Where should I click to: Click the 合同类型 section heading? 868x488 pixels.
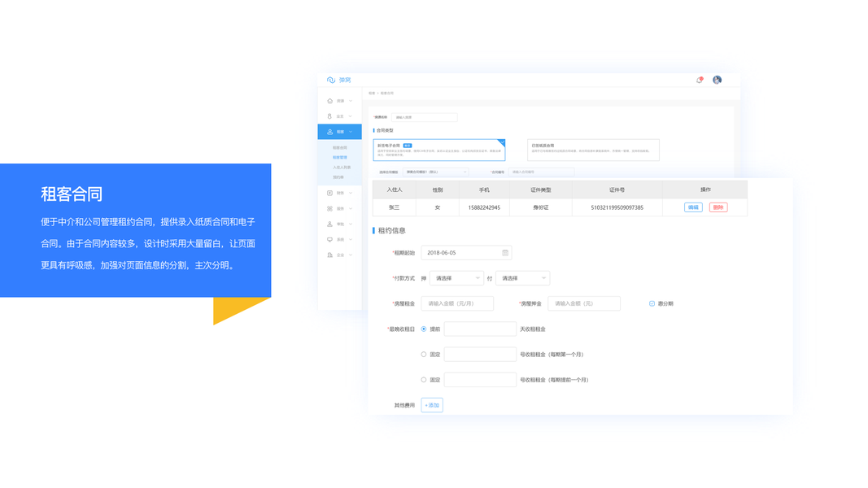(x=385, y=131)
